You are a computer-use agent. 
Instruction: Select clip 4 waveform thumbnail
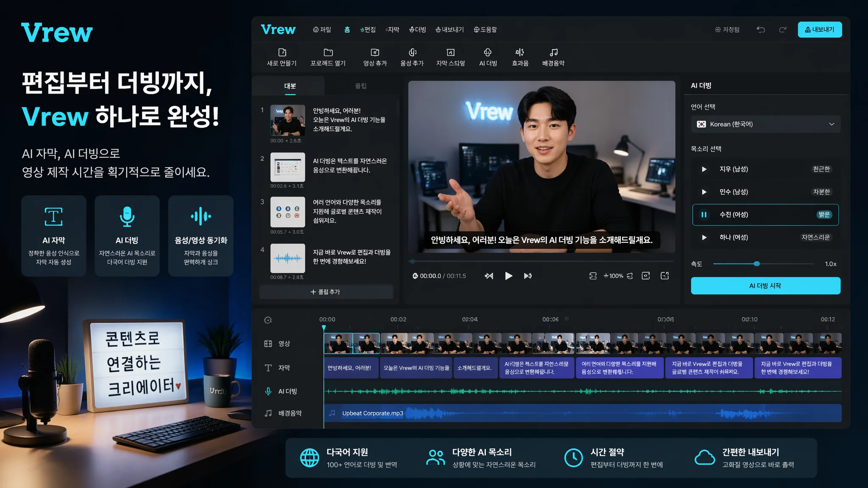[288, 258]
